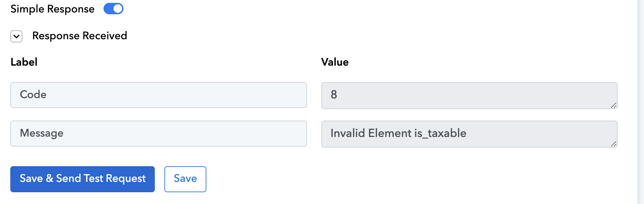Viewport: 644px width, 204px height.
Task: Click the number 8 in value field
Action: click(x=334, y=95)
